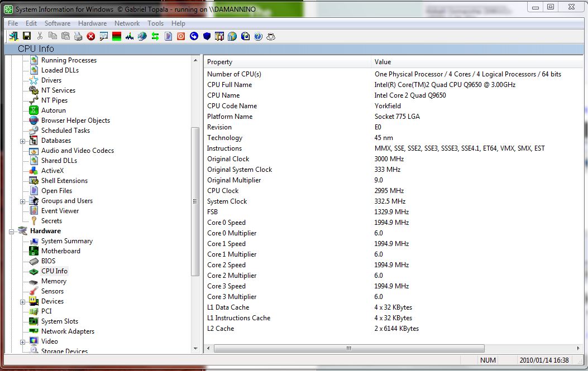Image resolution: width=588 pixels, height=371 pixels.
Task: Select Scheduled Tasks in the tree
Action: [x=66, y=131]
